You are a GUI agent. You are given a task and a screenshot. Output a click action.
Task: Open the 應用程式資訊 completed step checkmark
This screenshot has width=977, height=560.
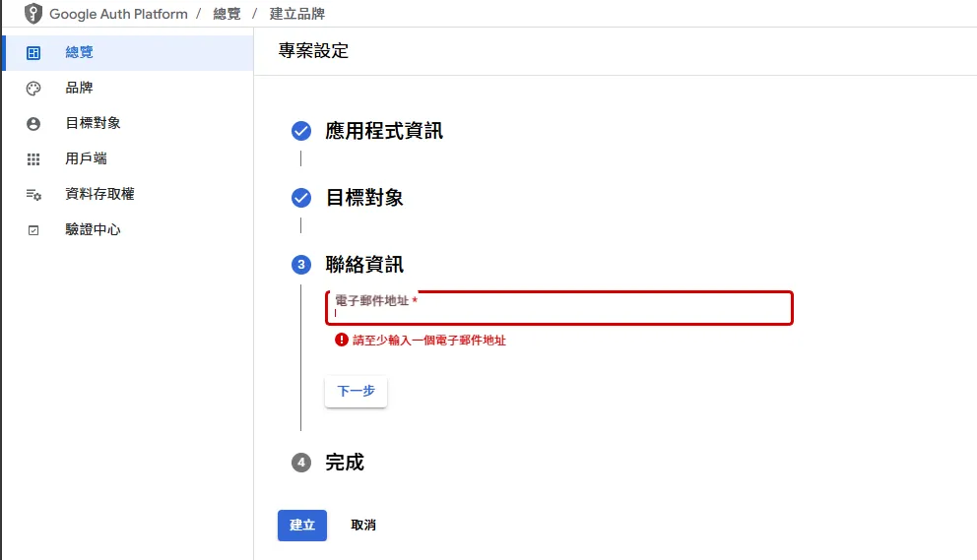(x=301, y=131)
